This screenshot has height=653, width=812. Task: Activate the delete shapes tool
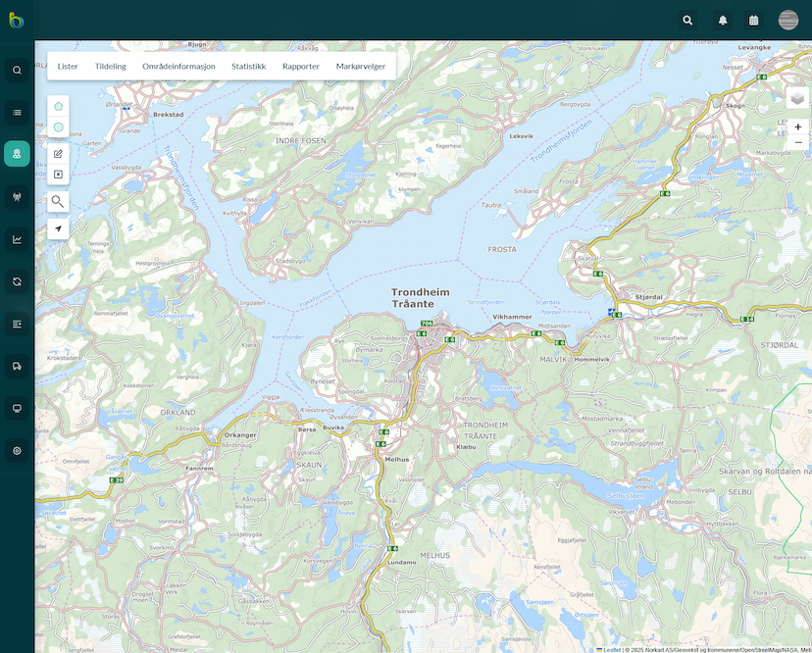point(58,175)
